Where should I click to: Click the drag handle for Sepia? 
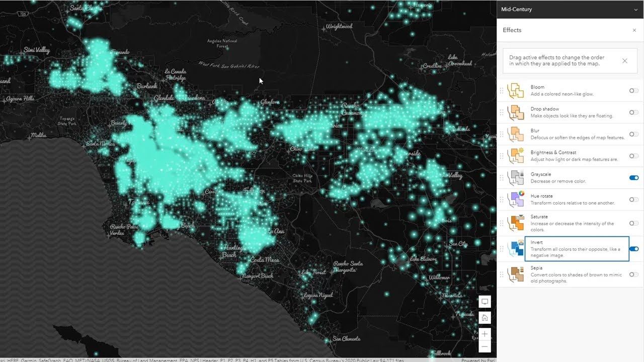501,275
